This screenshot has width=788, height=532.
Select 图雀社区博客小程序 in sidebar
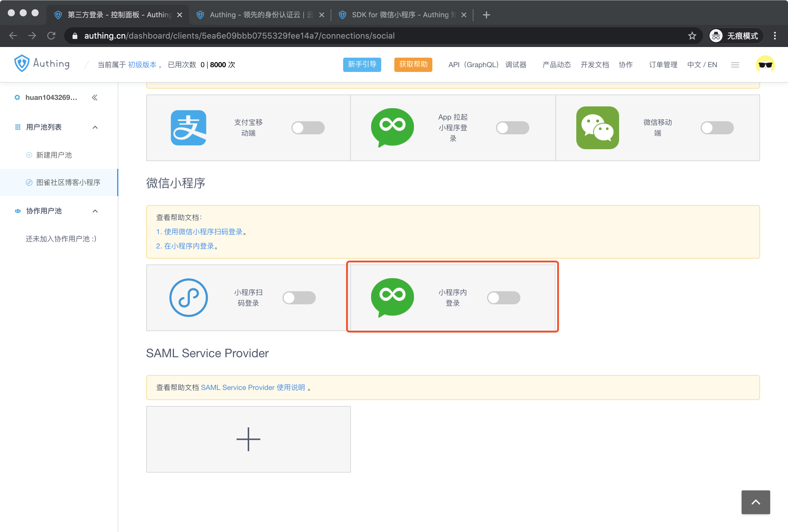[x=68, y=182]
